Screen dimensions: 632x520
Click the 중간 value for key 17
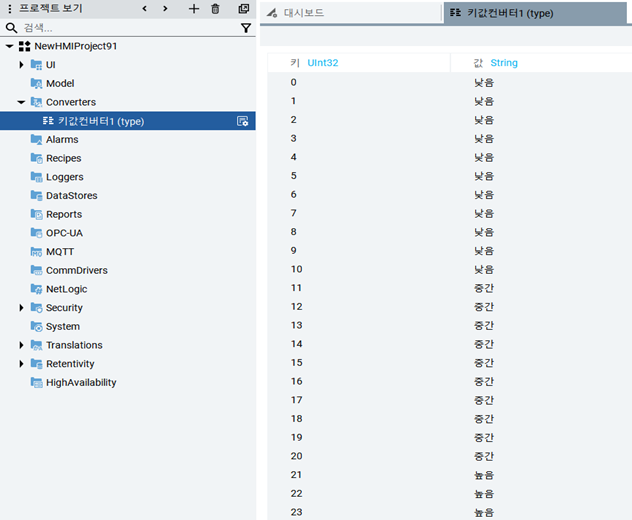tap(484, 400)
